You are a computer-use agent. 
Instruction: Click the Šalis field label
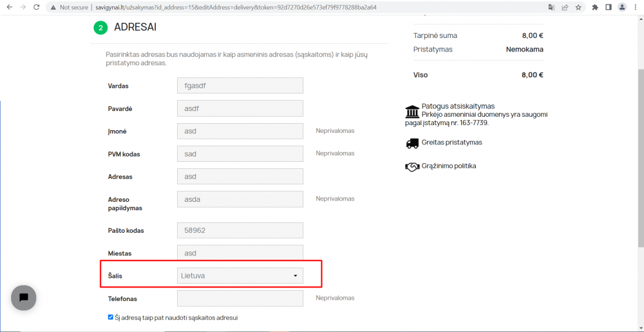115,276
